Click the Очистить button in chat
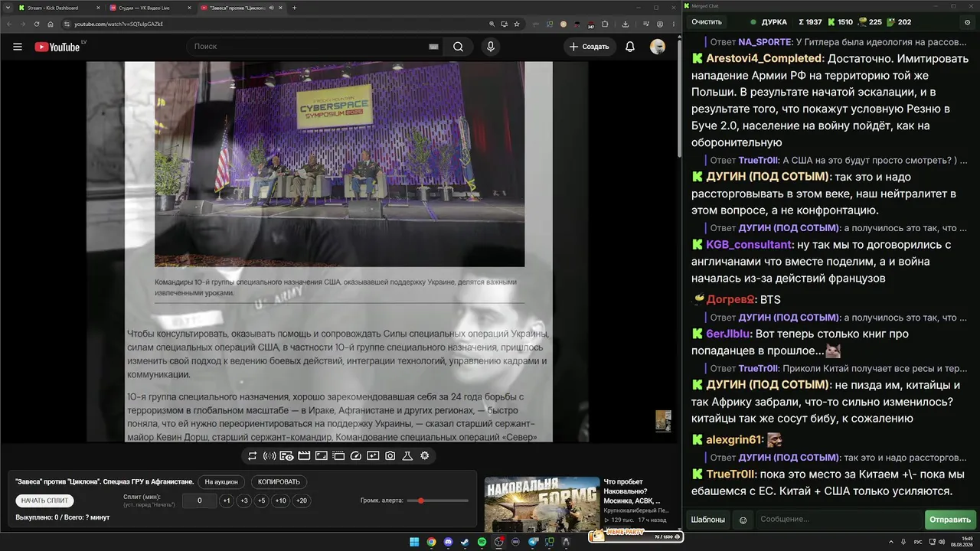Image resolution: width=980 pixels, height=551 pixels. [707, 22]
